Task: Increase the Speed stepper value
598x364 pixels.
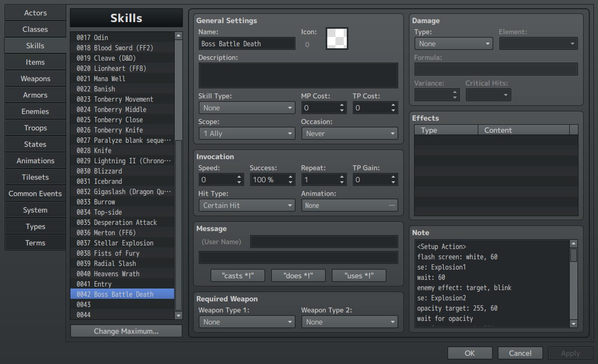Action: click(239, 177)
